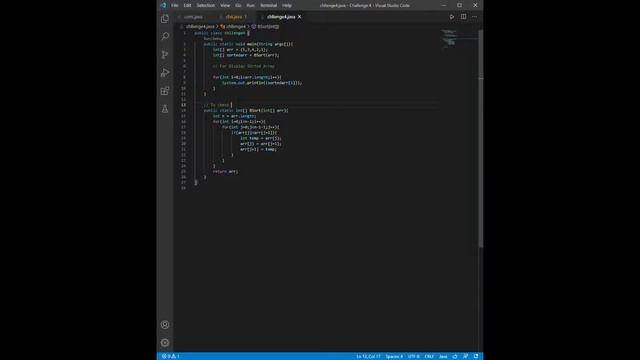The image size is (640, 360).
Task: Click the minimap code overview
Action: point(459,40)
